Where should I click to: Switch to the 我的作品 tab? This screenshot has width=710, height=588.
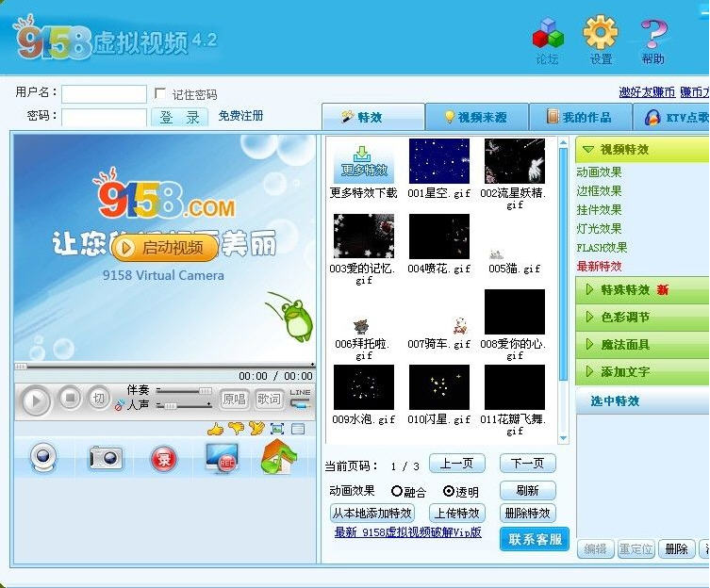tap(578, 118)
